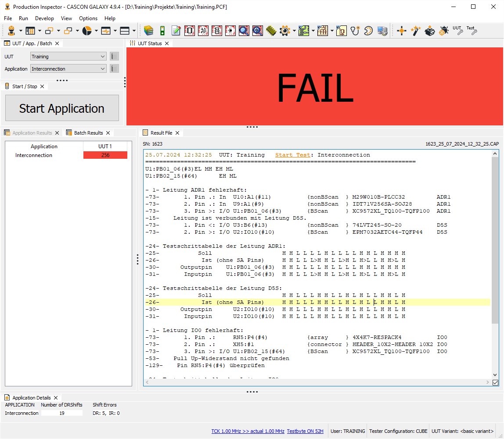The width and height of the screenshot is (504, 439).
Task: Click the Test wrench settings icon
Action: point(472,30)
